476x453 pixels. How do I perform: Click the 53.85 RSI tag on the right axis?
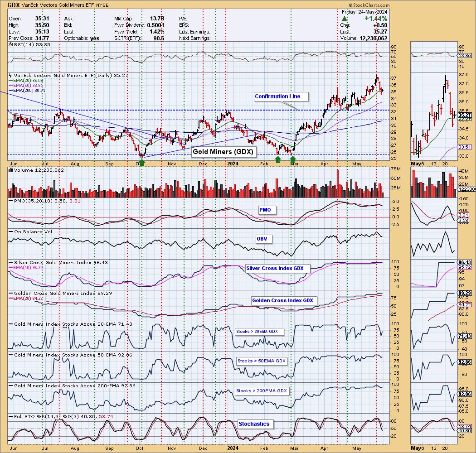pos(465,56)
